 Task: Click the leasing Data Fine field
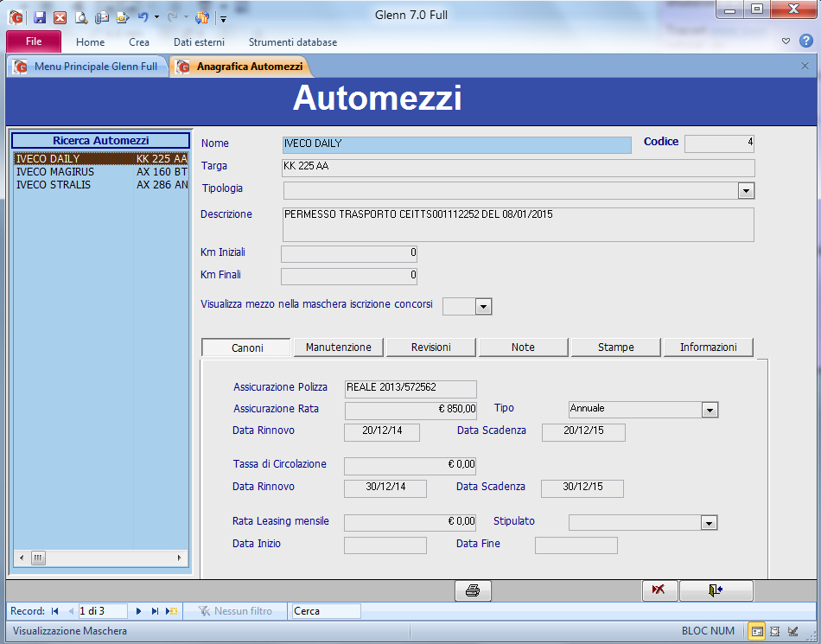576,545
